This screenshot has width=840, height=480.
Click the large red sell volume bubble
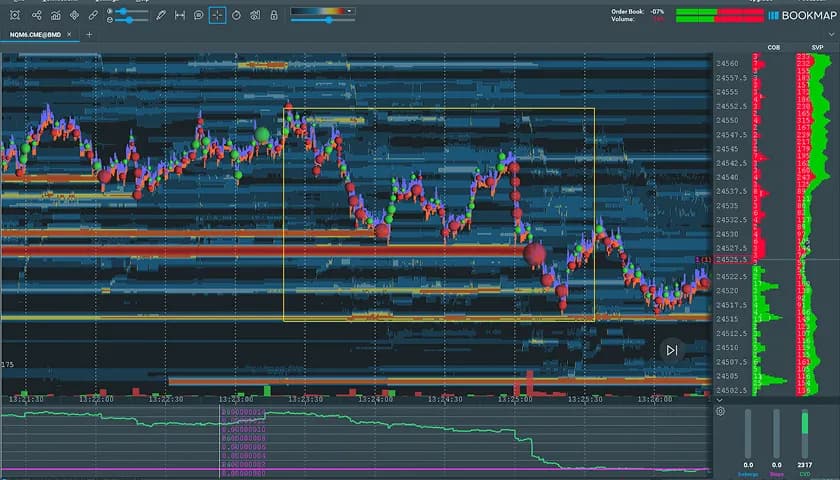tap(534, 254)
